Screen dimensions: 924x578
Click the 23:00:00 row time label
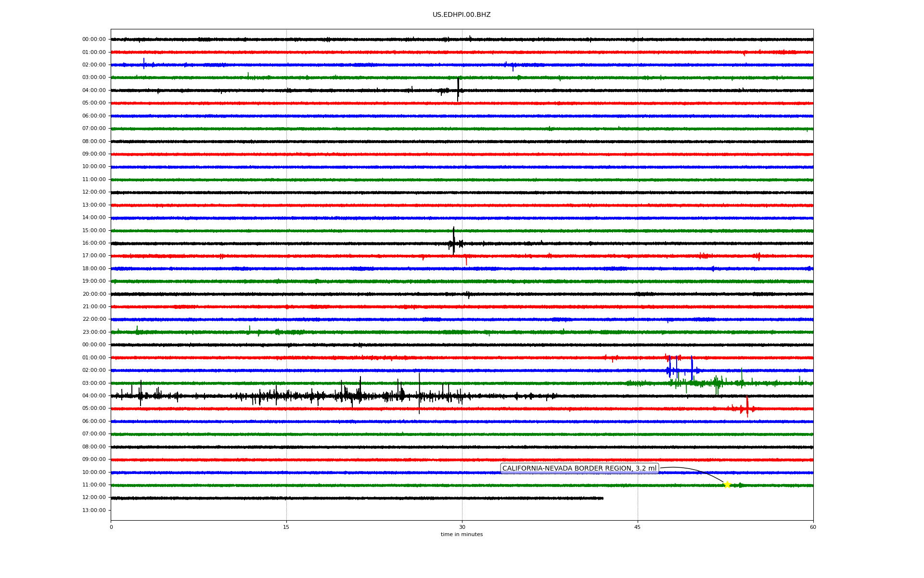(94, 332)
